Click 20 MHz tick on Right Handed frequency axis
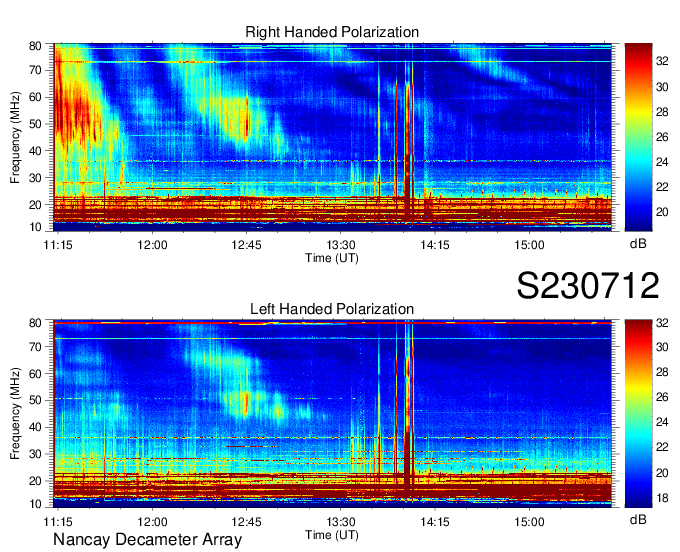Screen dimensions: 680x552 pyautogui.click(x=35, y=205)
